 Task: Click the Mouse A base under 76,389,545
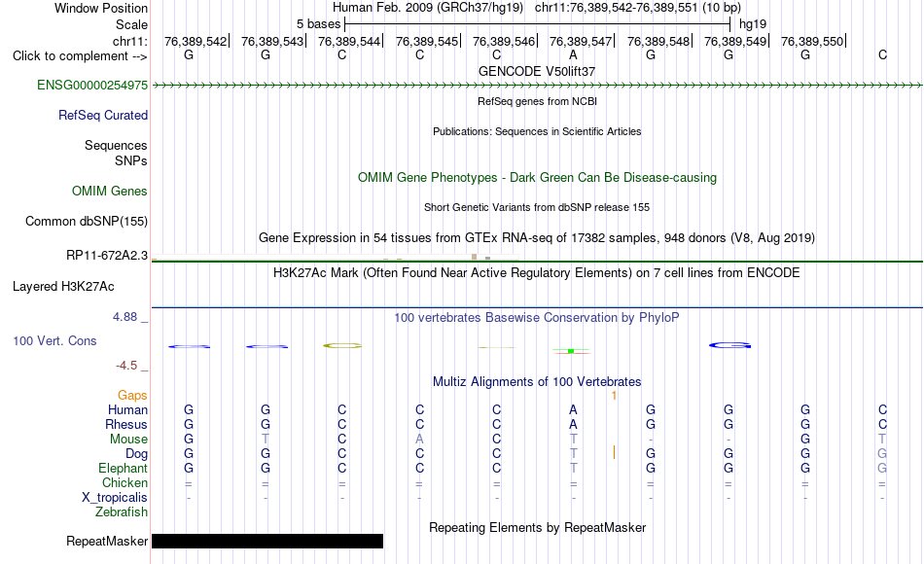[x=419, y=440]
